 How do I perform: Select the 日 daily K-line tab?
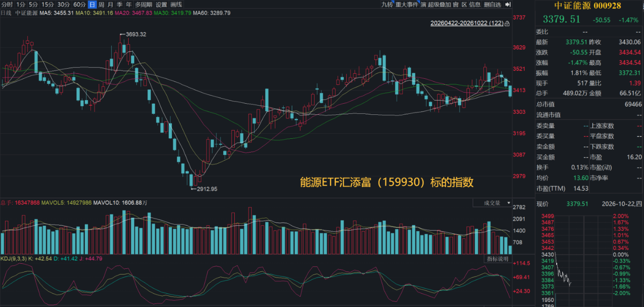92,5
